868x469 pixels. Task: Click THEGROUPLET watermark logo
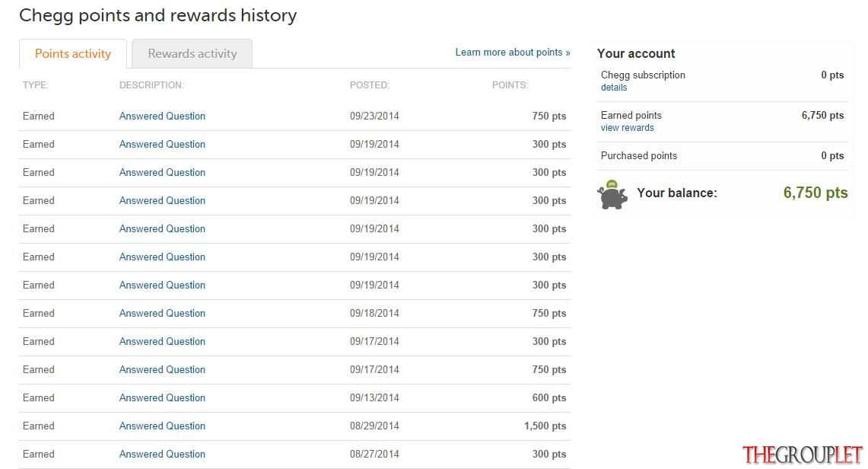(802, 455)
